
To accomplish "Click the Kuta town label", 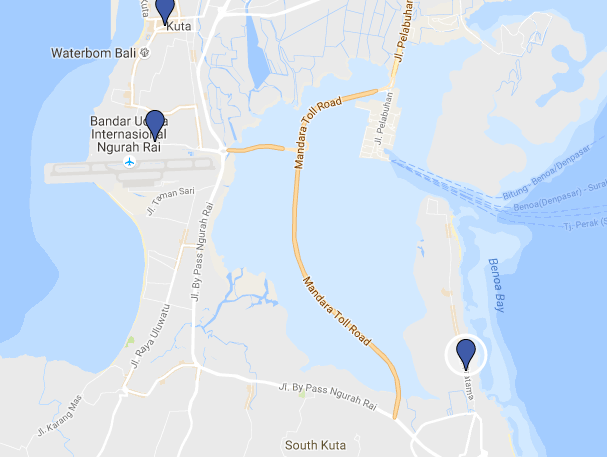I will coord(179,26).
